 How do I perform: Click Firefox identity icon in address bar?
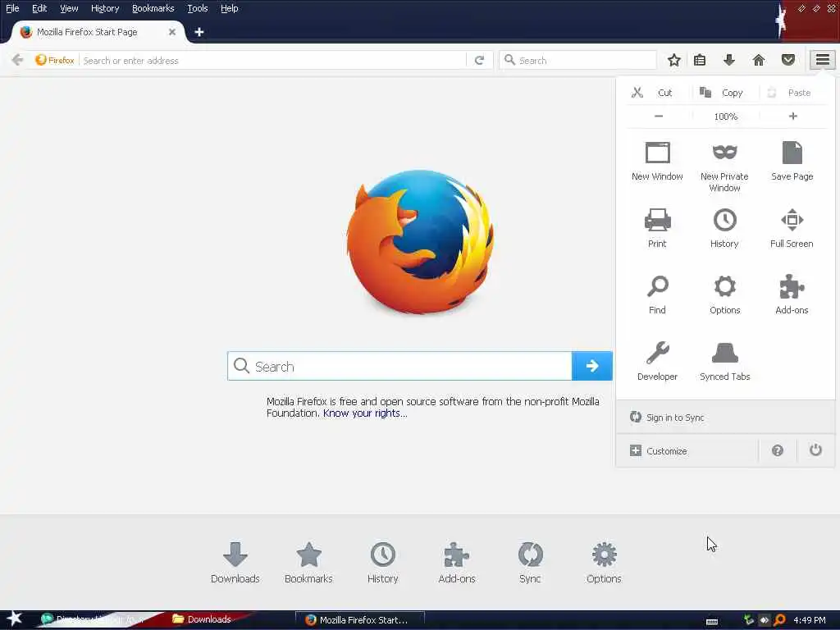(x=55, y=60)
